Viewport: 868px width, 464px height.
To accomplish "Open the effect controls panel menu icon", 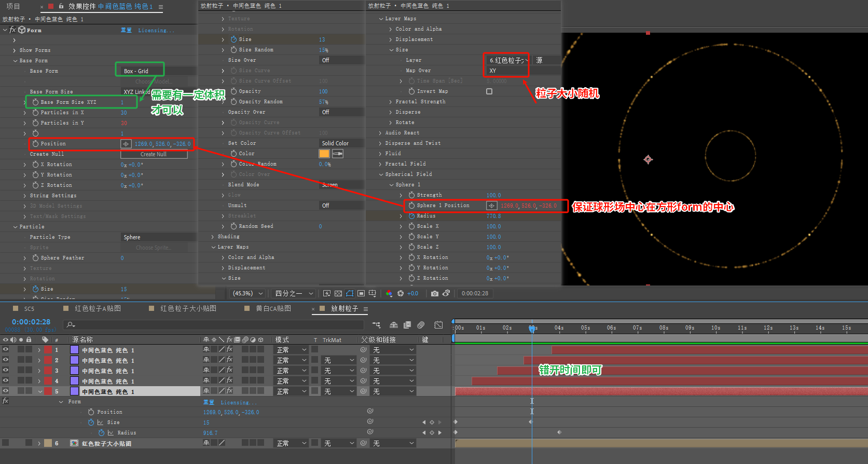I will tap(161, 7).
